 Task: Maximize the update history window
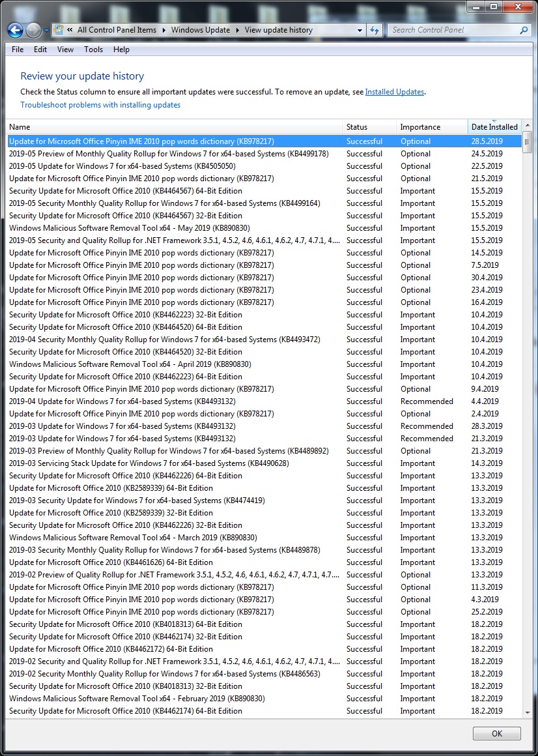(x=494, y=7)
